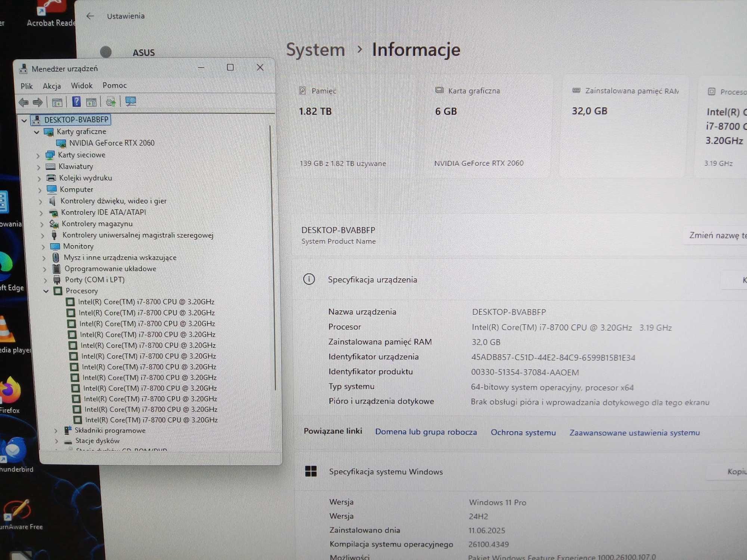Expand the Karty sieciowe category
Viewport: 747px width, 560px height.
coord(38,156)
